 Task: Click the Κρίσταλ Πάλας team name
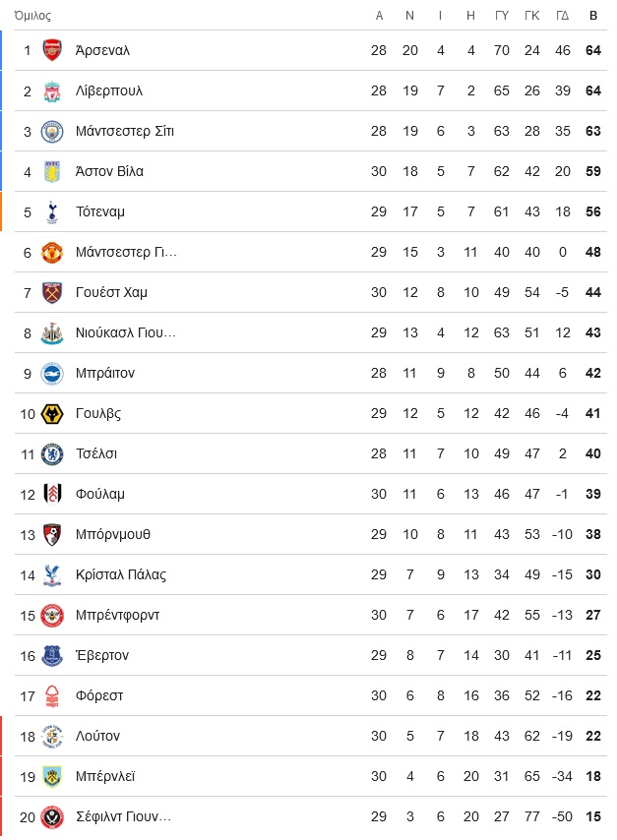tap(121, 574)
